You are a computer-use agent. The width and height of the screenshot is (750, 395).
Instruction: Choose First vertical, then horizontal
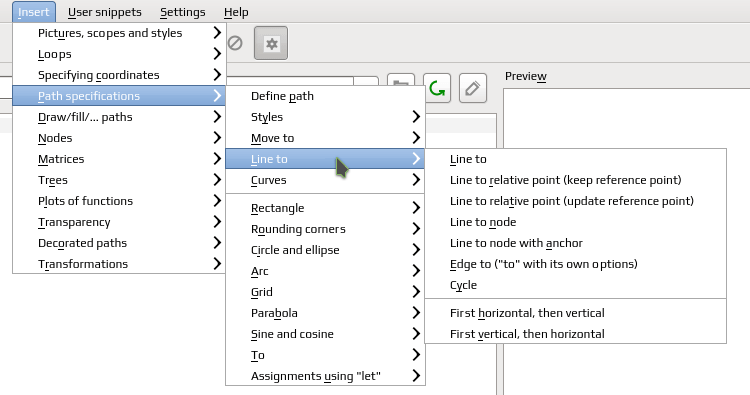575,334
